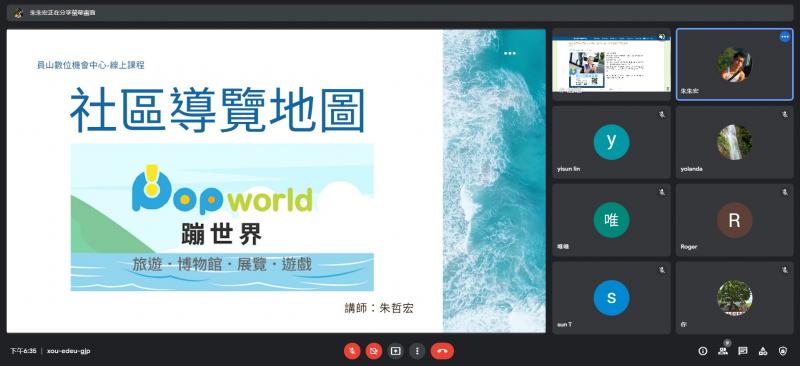Viewport: 800px width, 366px height.
Task: Select the Roger participant tile
Action: 735,220
